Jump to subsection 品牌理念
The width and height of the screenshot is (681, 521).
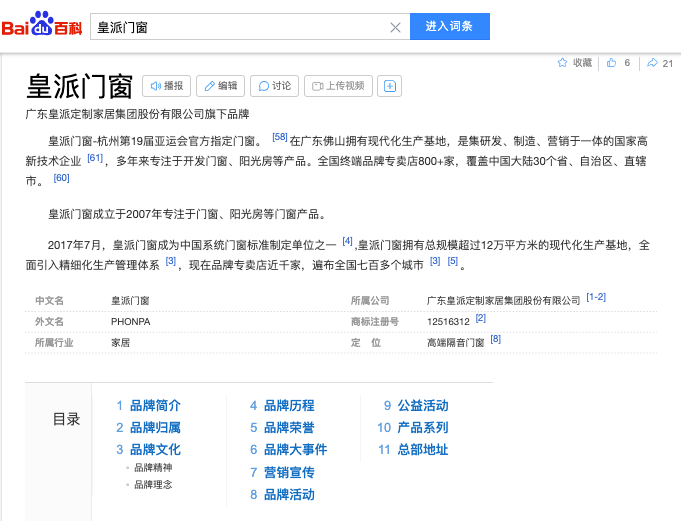[153, 485]
